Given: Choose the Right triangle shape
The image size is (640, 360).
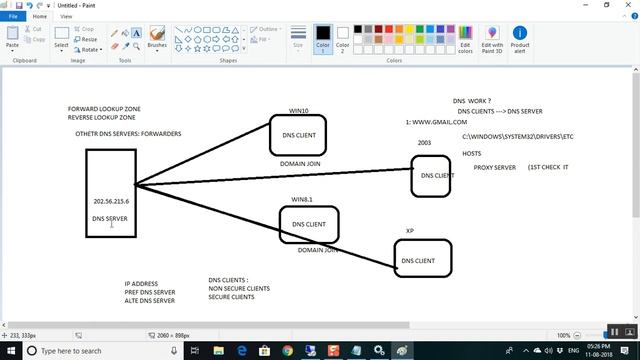Looking at the screenshot, I should pyautogui.click(x=179, y=40).
